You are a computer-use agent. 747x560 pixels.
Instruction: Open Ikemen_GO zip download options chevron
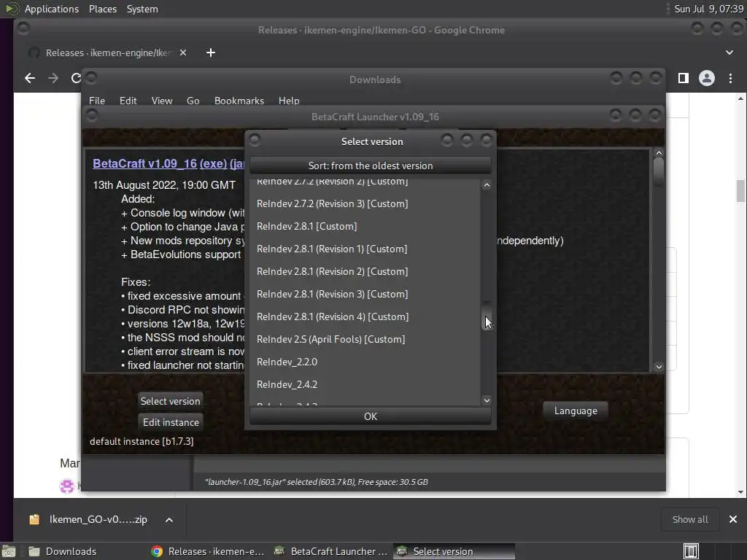pyautogui.click(x=169, y=519)
